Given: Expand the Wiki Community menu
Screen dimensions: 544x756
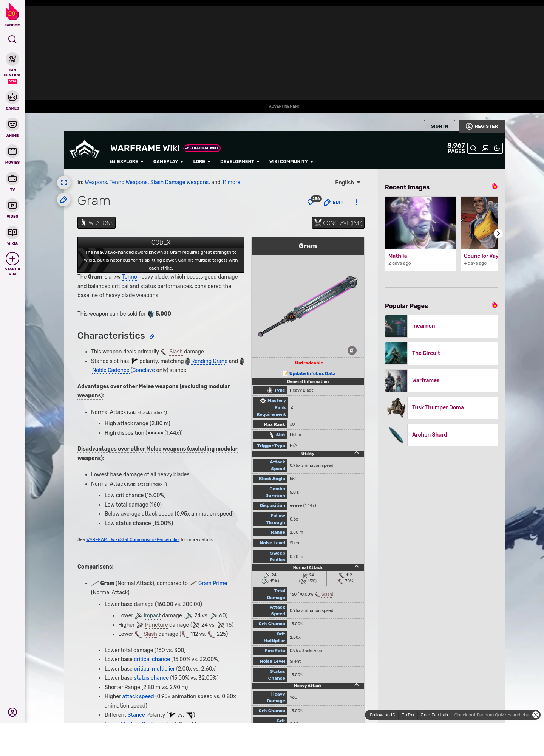Looking at the screenshot, I should point(291,161).
